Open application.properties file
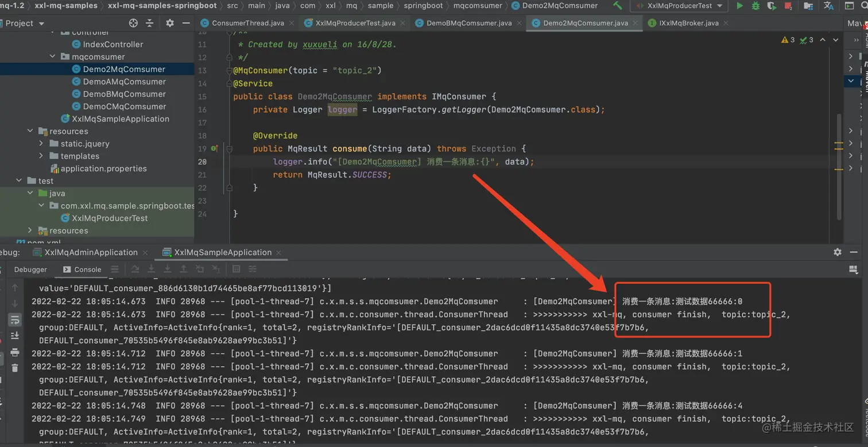The image size is (868, 447). [103, 169]
